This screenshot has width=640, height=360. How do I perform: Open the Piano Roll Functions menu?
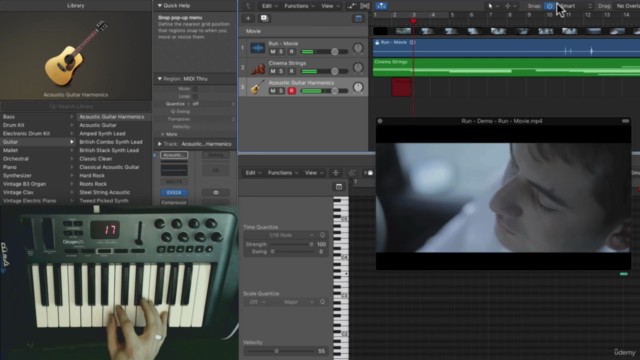pyautogui.click(x=283, y=173)
